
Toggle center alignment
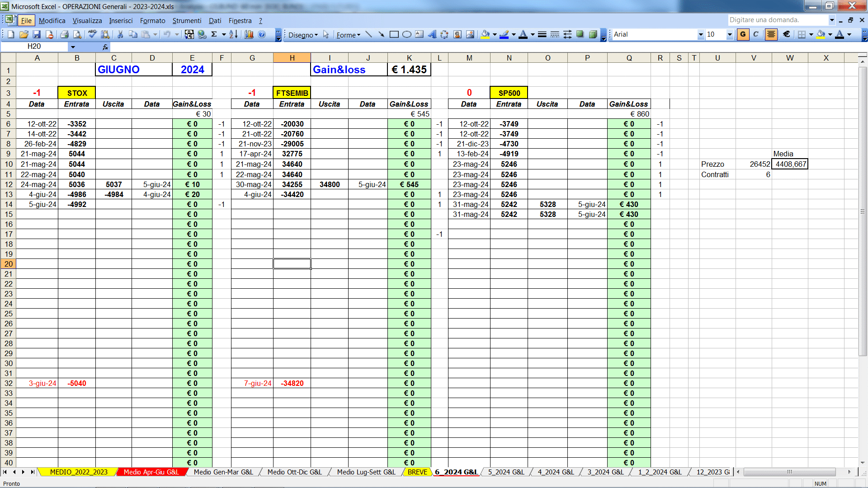click(x=771, y=34)
